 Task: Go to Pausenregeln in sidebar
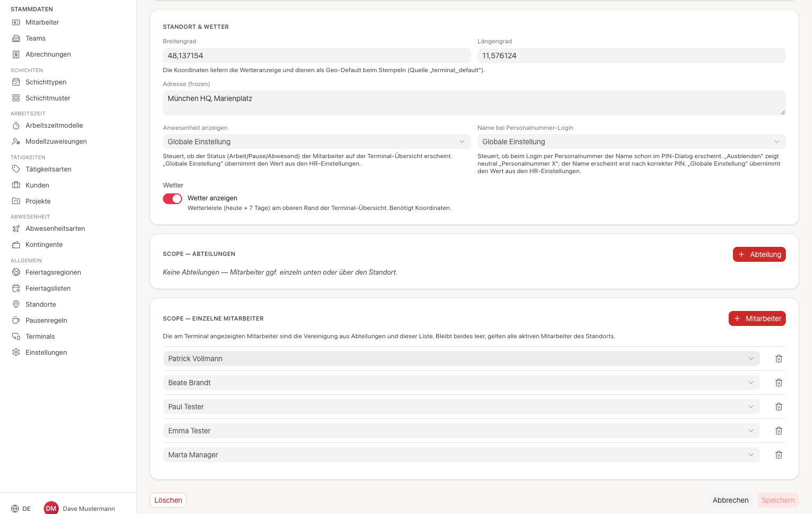(46, 321)
